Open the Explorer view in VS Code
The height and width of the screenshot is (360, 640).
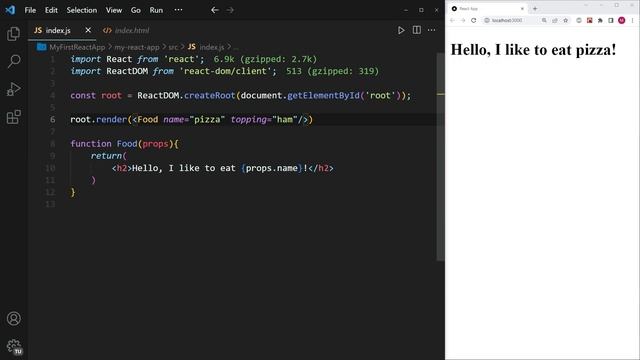click(13, 34)
